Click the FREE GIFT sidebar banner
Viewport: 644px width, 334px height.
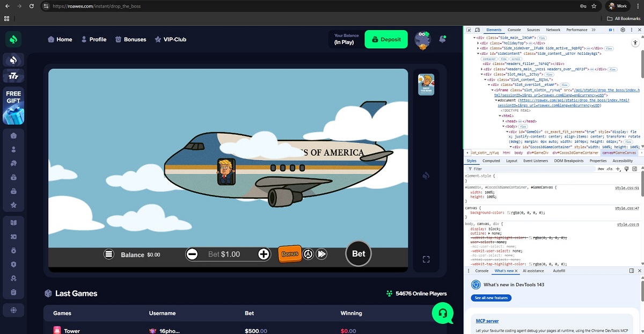click(13, 105)
